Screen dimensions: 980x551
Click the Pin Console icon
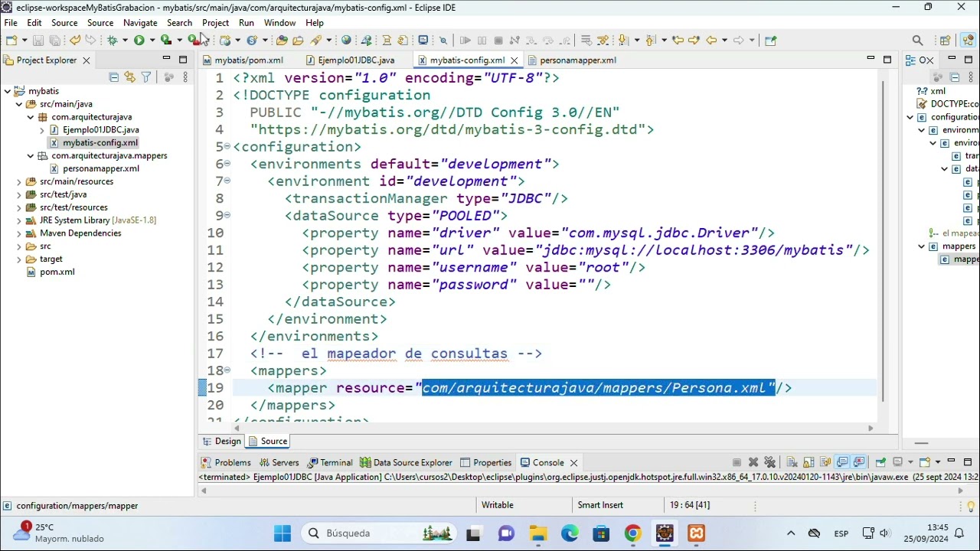[880, 462]
